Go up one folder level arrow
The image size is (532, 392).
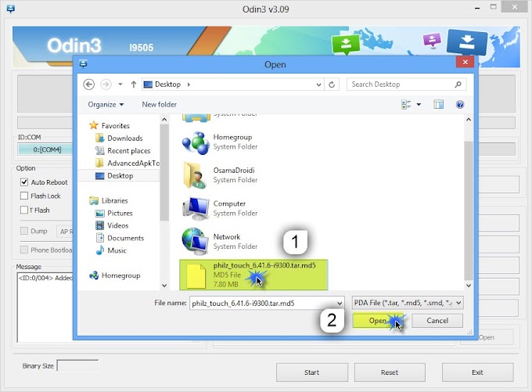click(134, 85)
